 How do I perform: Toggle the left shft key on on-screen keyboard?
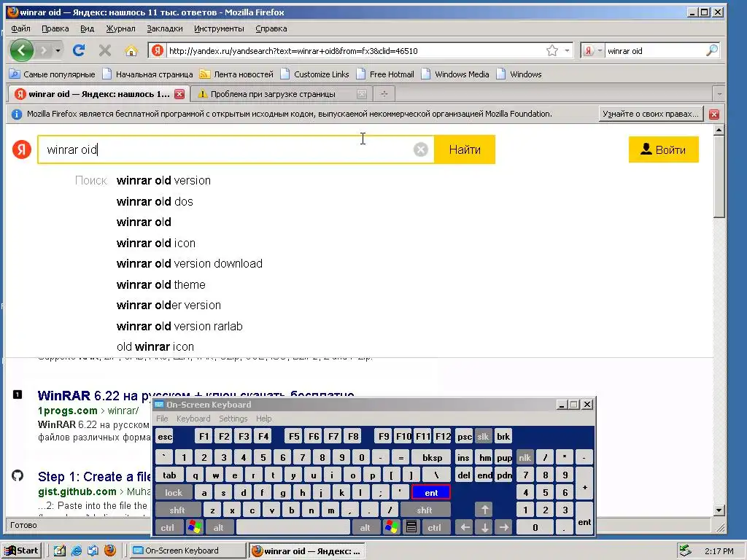(177, 510)
